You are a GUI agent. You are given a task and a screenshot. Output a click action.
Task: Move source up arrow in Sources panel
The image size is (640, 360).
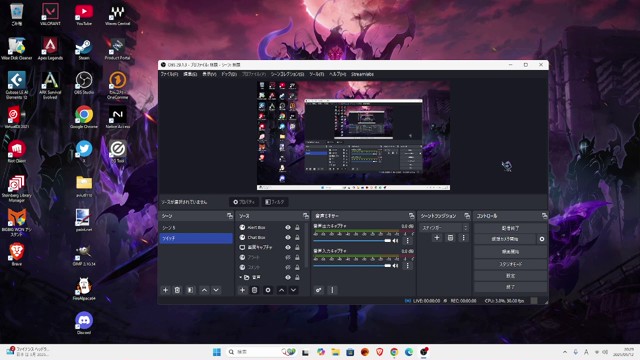(x=282, y=290)
